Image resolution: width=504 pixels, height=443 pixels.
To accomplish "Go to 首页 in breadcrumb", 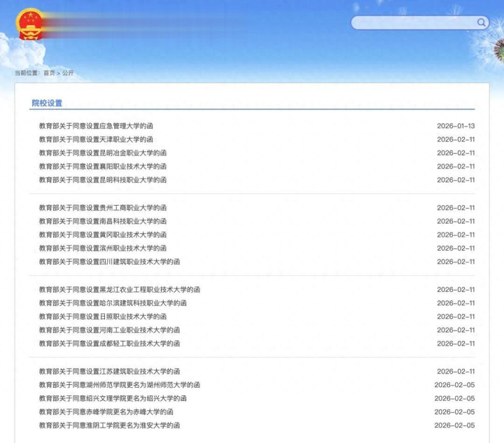I will [49, 73].
